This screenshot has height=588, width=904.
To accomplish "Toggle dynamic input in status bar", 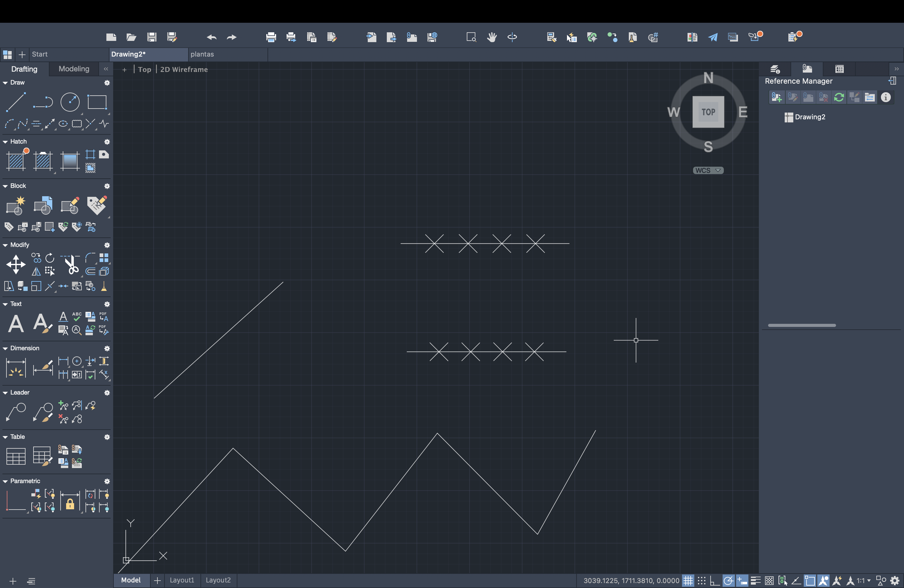I will pyautogui.click(x=742, y=580).
